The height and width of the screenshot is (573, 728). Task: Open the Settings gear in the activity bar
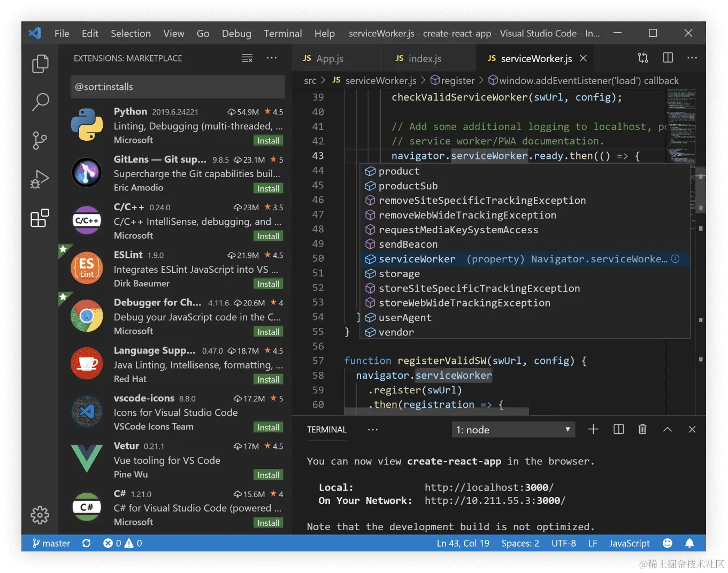(40, 515)
